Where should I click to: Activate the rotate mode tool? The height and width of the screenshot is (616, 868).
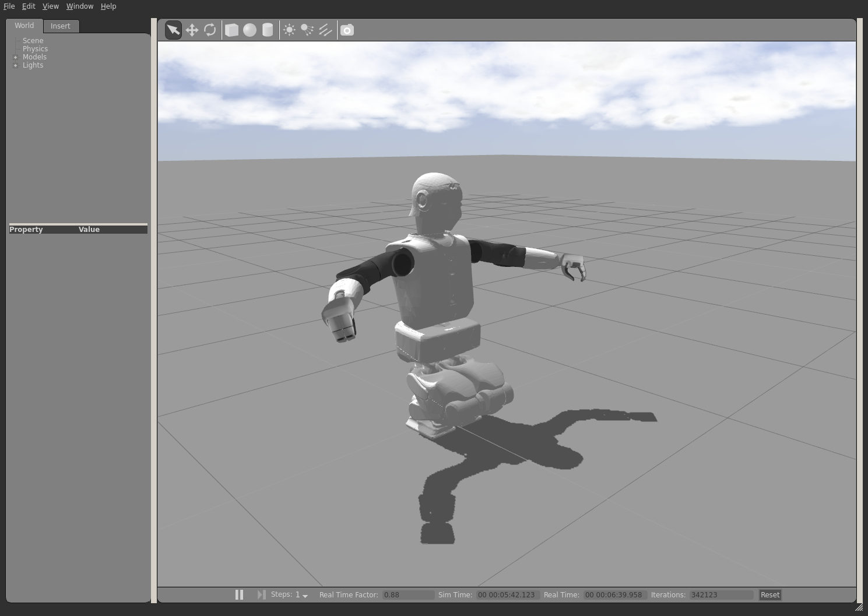coord(210,30)
